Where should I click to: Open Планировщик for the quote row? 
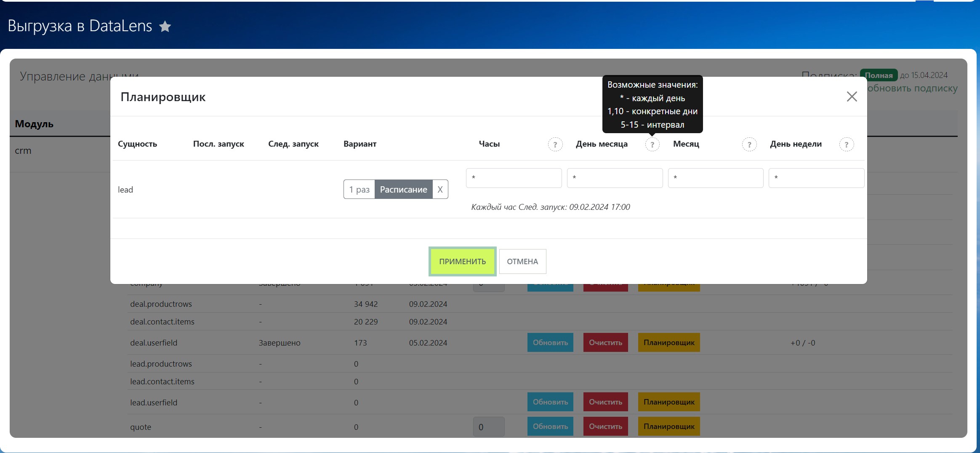point(669,426)
